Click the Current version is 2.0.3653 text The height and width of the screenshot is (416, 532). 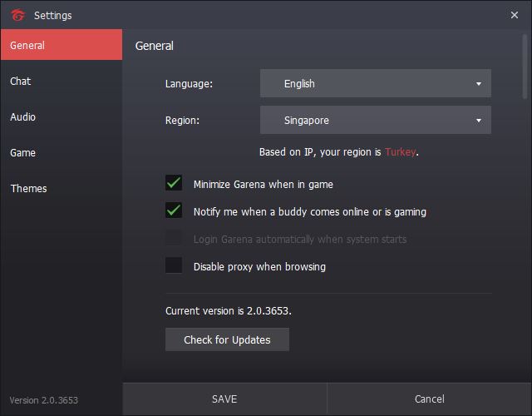[229, 310]
